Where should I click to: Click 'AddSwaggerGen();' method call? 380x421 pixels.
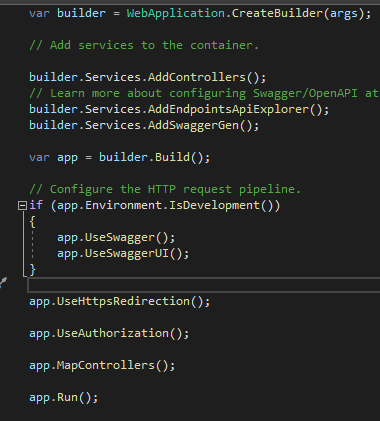pyautogui.click(x=203, y=125)
